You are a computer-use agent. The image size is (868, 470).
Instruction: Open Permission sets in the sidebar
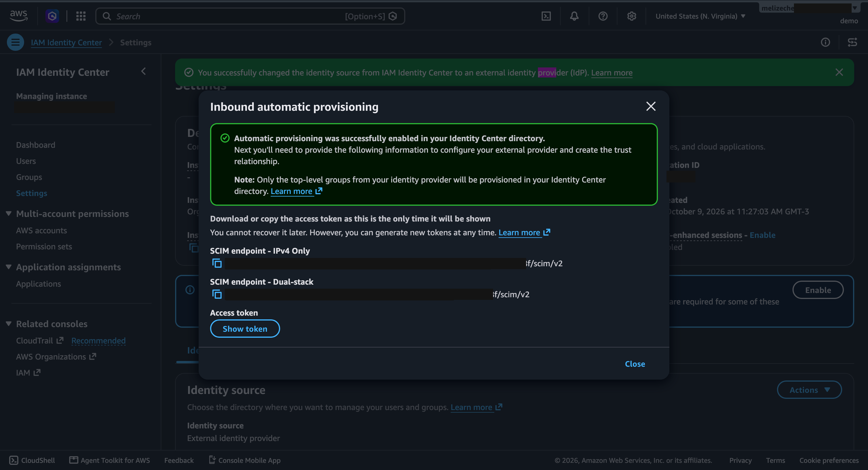[x=44, y=247]
